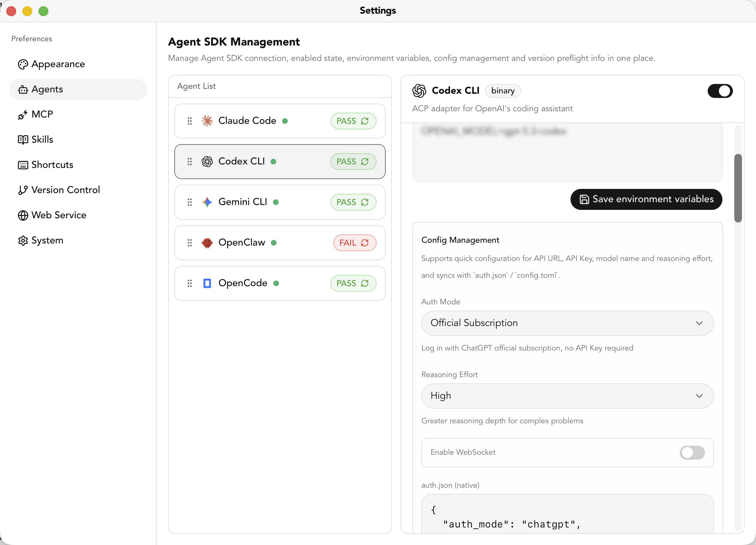The image size is (756, 545).
Task: Disable the Codex CLI agent toggle
Action: click(x=720, y=91)
